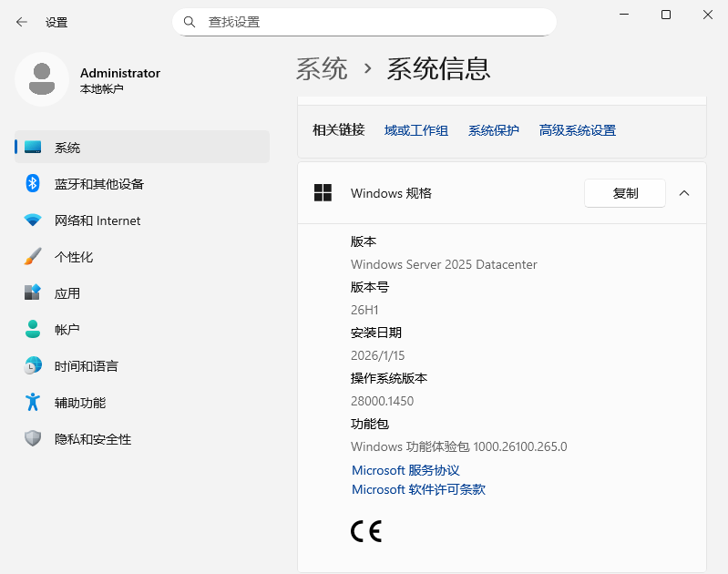Click the 版本号 label
This screenshot has width=728, height=574.
point(370,287)
